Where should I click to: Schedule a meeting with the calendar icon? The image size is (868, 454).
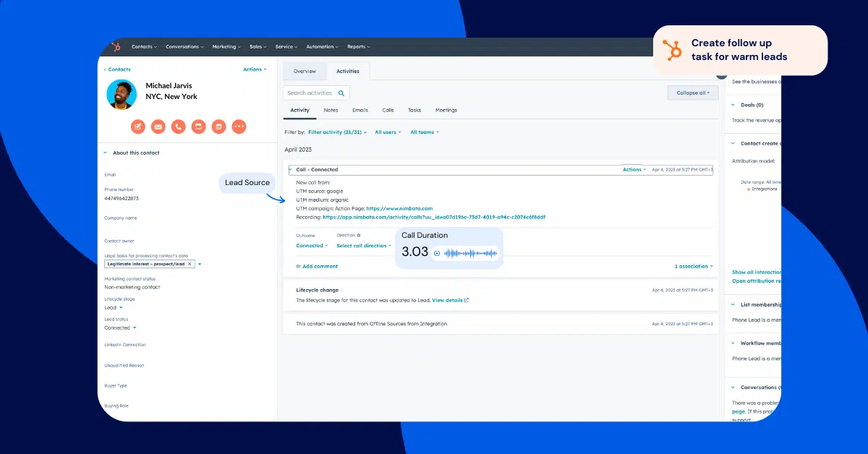click(x=218, y=127)
